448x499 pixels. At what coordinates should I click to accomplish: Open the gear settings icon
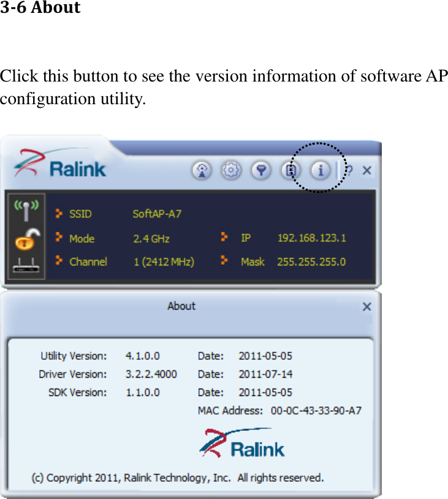[231, 170]
